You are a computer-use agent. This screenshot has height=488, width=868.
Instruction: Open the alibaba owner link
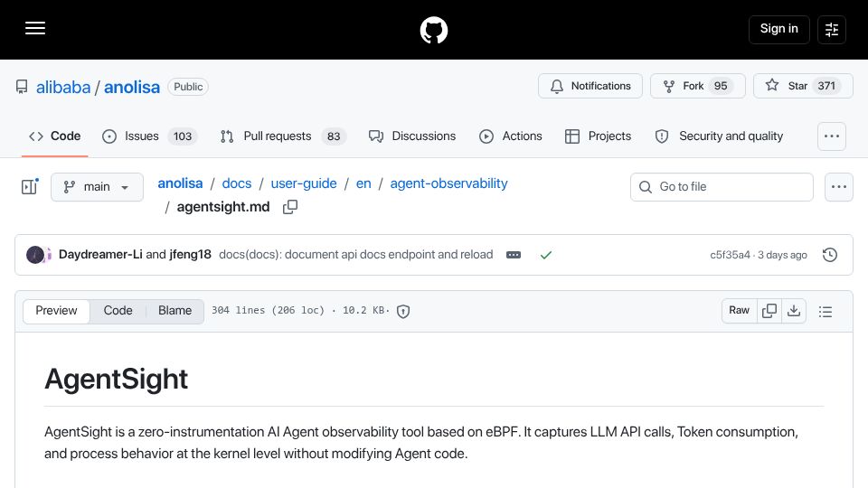[x=63, y=87]
